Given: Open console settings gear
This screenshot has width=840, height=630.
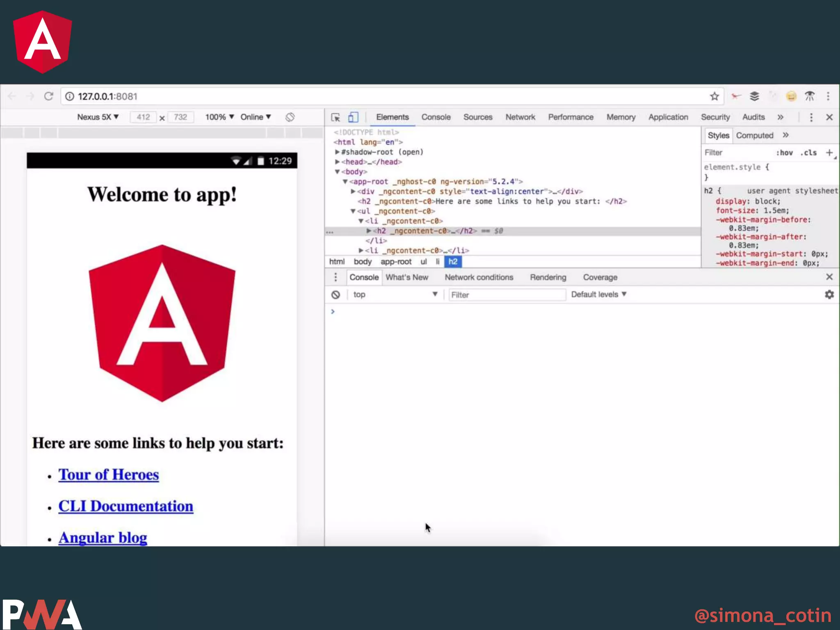Looking at the screenshot, I should pos(829,294).
